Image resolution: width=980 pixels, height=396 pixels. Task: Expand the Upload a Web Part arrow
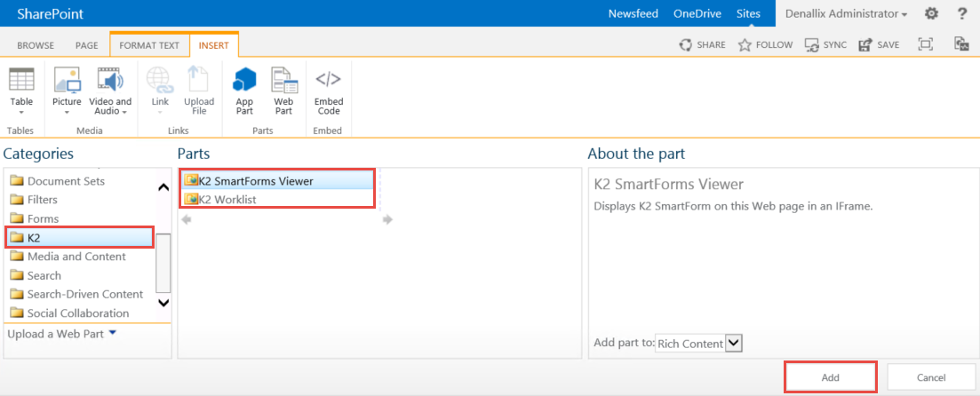(x=112, y=333)
